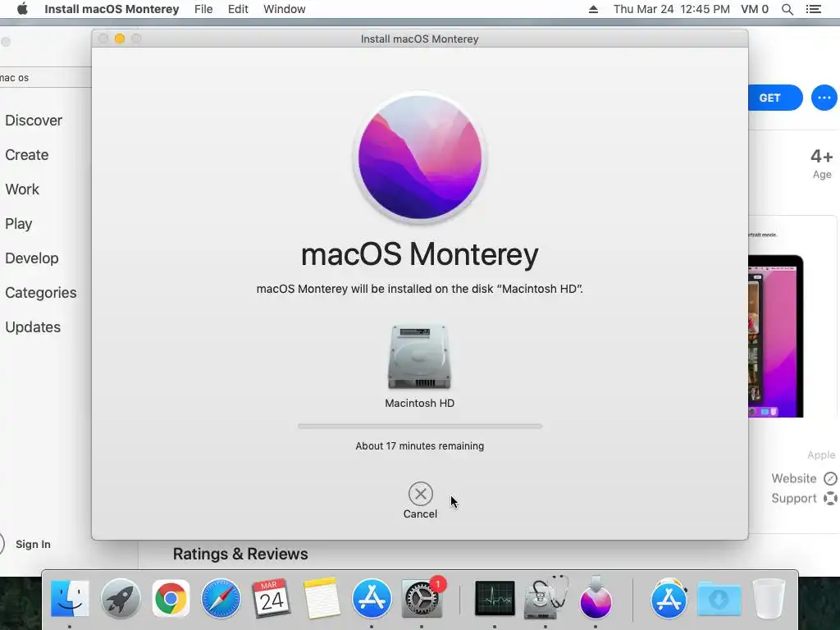The width and height of the screenshot is (840, 630).
Task: Open Create in App Store sidebar
Action: point(27,155)
